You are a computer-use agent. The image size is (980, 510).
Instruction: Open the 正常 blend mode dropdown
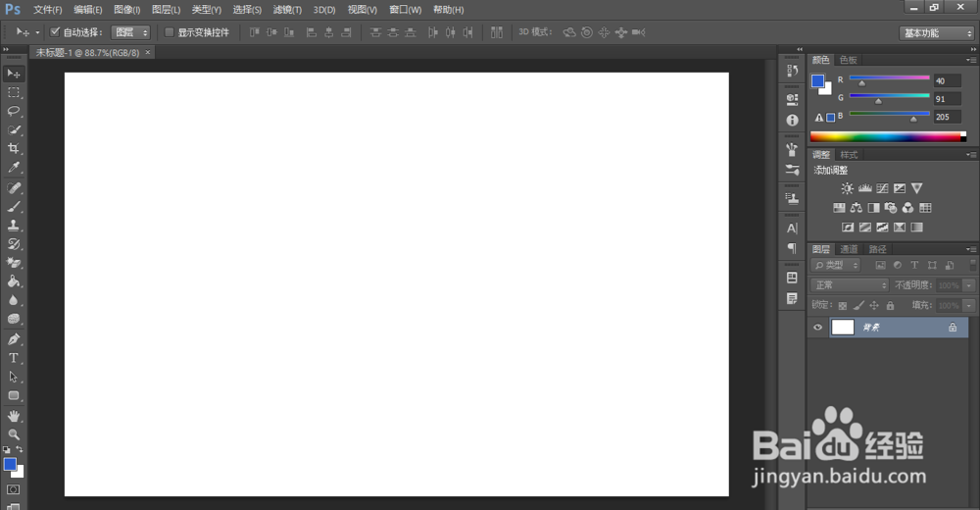click(850, 285)
